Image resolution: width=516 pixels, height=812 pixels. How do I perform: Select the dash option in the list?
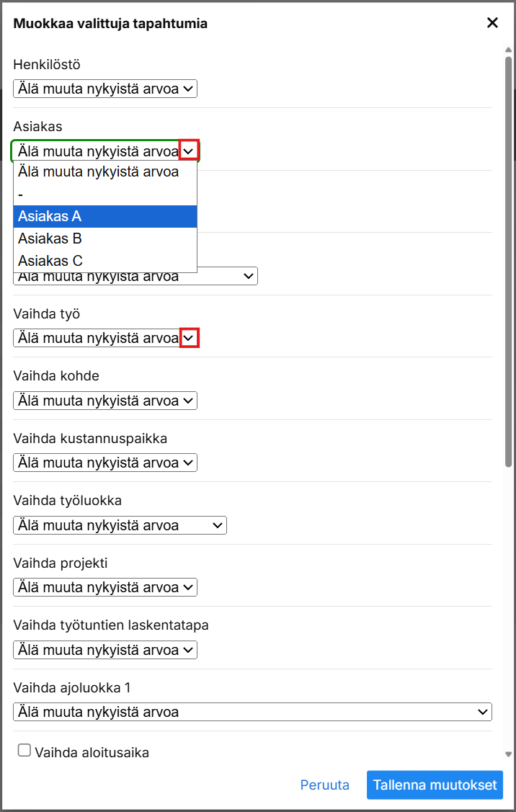point(104,195)
